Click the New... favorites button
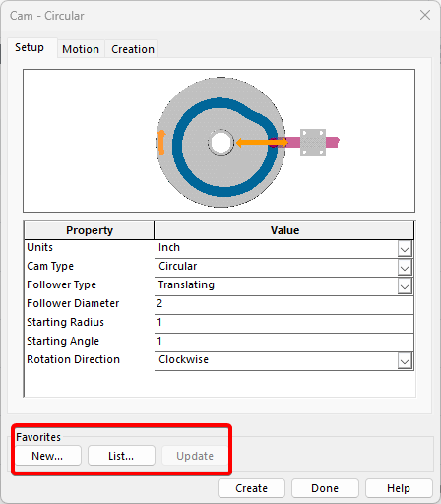 (x=47, y=456)
